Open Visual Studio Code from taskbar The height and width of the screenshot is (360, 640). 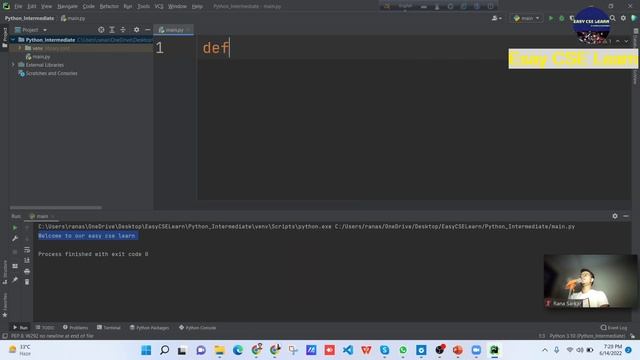point(348,350)
